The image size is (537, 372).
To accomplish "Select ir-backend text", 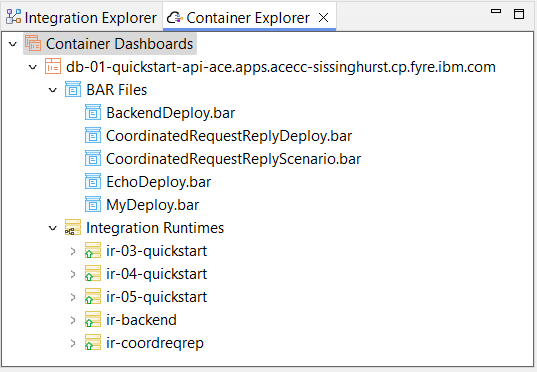I will (x=141, y=320).
